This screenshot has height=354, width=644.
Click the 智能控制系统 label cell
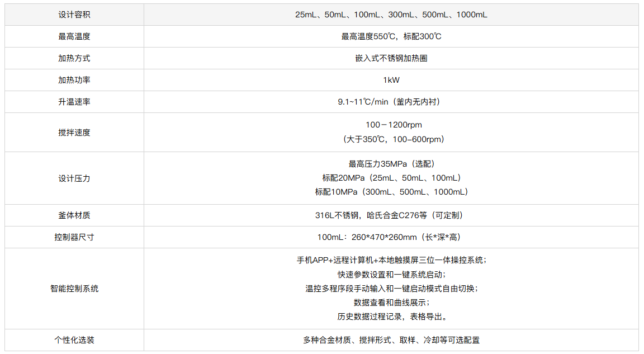(x=74, y=289)
